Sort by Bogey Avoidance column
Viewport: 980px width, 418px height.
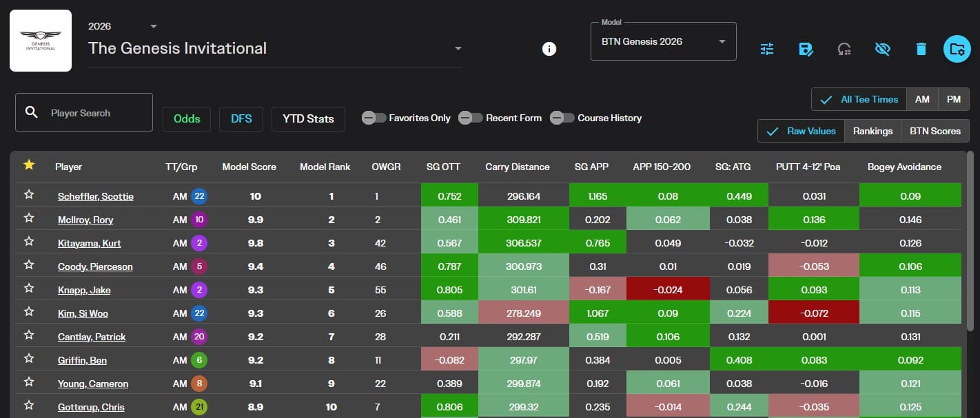coord(904,167)
